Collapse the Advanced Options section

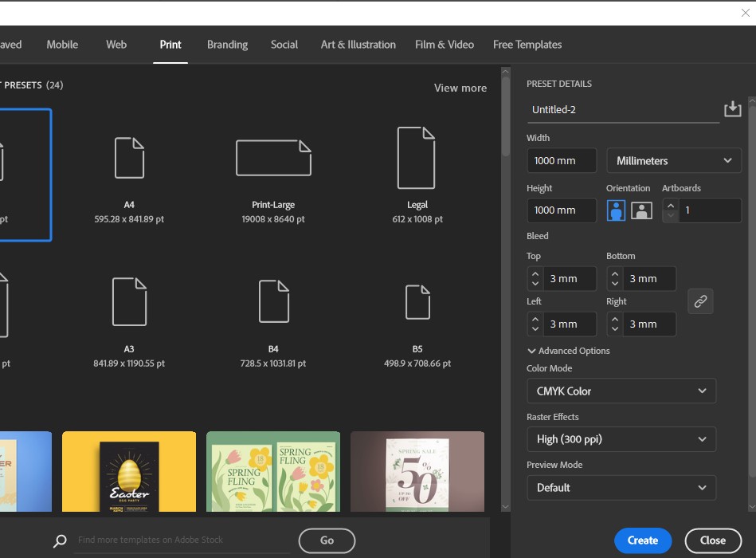pyautogui.click(x=569, y=351)
